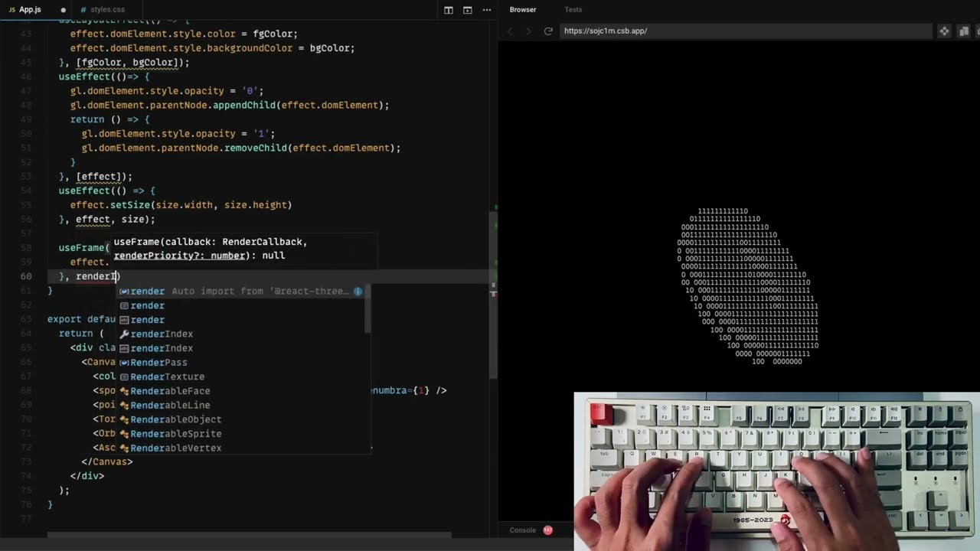The image size is (980, 551).
Task: Click the 'useEffect(()=> {' line 46
Action: [104, 77]
